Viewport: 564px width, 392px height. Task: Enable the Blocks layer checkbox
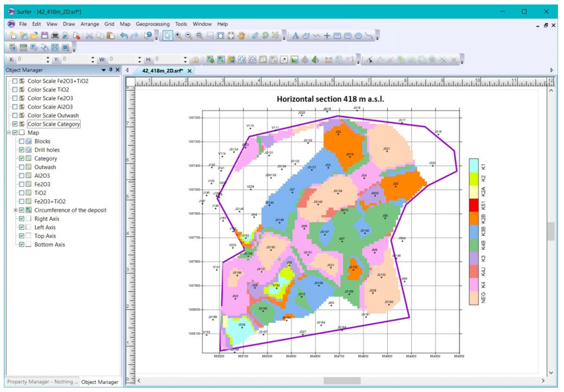pyautogui.click(x=22, y=141)
